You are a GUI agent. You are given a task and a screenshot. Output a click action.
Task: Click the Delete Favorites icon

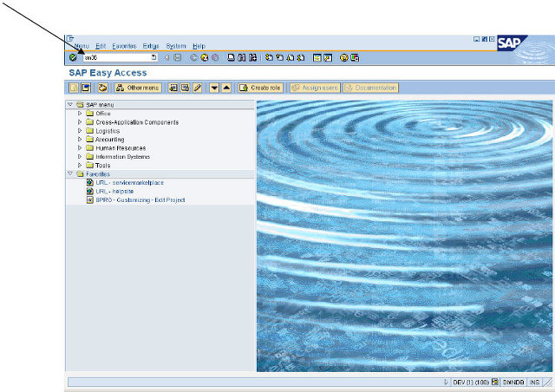point(185,88)
